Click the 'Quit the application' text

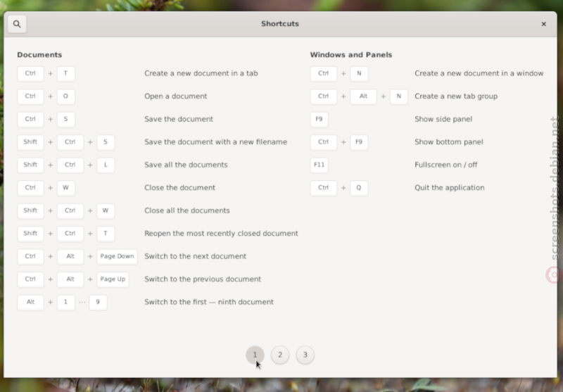click(450, 188)
